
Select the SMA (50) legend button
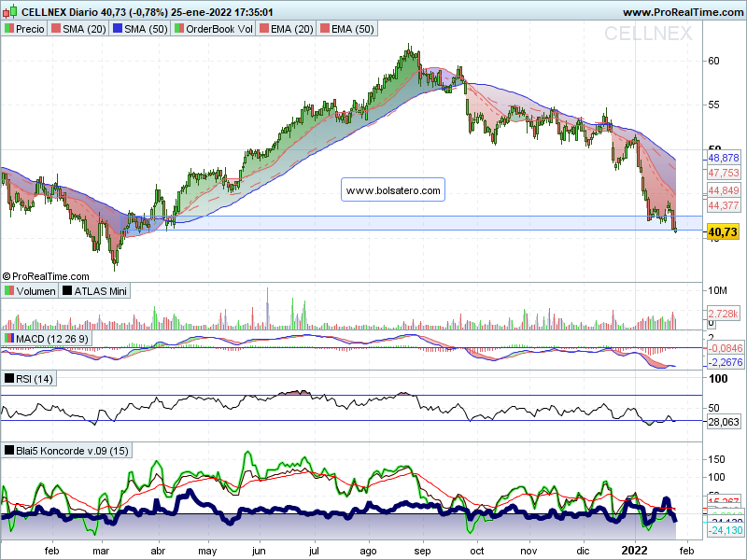(141, 29)
